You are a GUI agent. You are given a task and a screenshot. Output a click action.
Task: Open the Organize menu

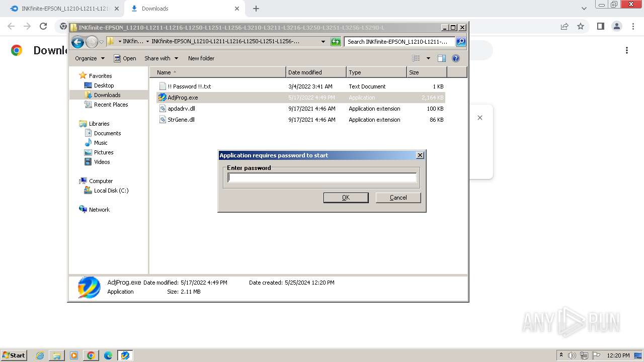click(90, 58)
